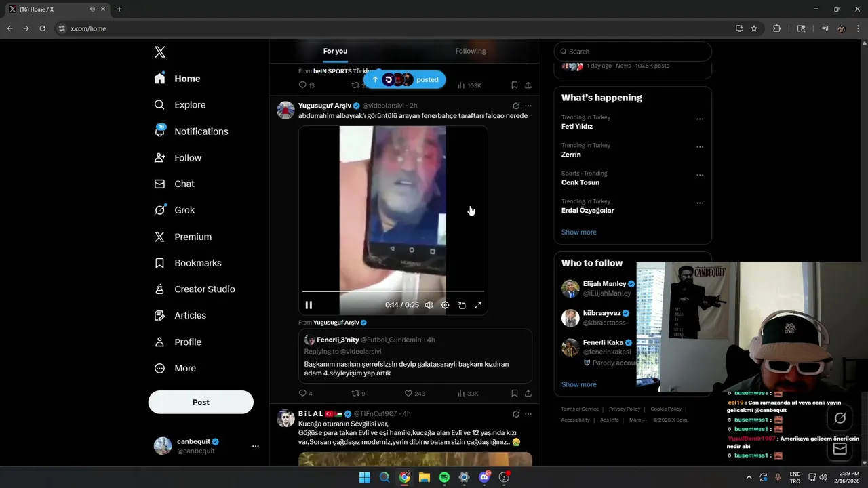Show more under Who to follow
Image resolution: width=868 pixels, height=488 pixels.
click(x=579, y=384)
